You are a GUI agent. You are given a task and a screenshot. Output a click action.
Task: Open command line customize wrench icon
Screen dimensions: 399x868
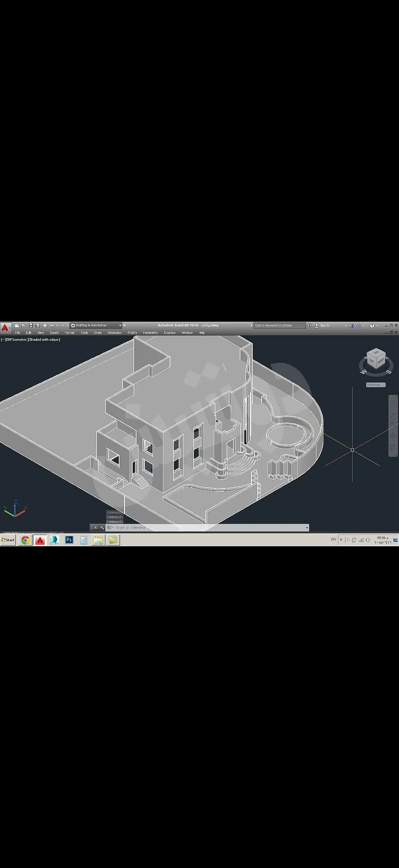pos(102,528)
